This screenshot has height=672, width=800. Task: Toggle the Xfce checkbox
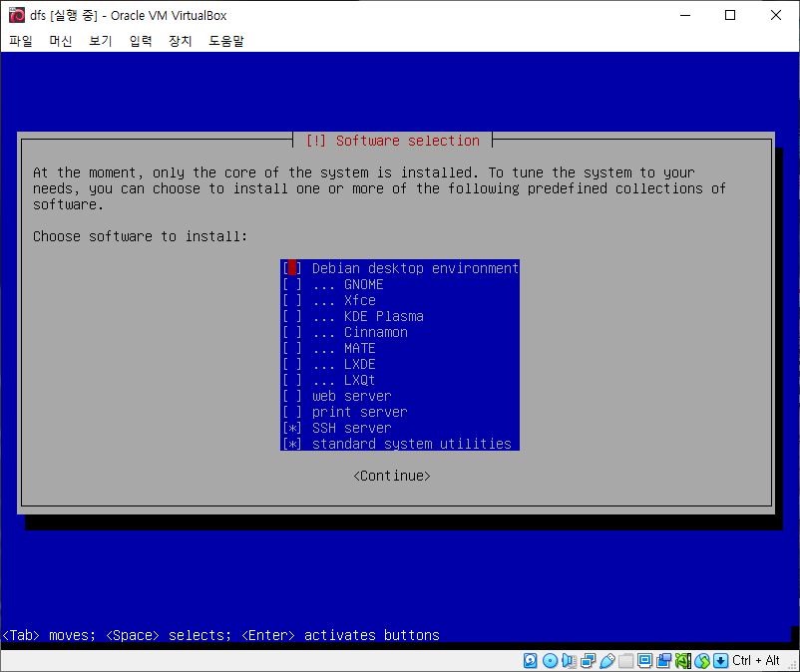[x=292, y=300]
